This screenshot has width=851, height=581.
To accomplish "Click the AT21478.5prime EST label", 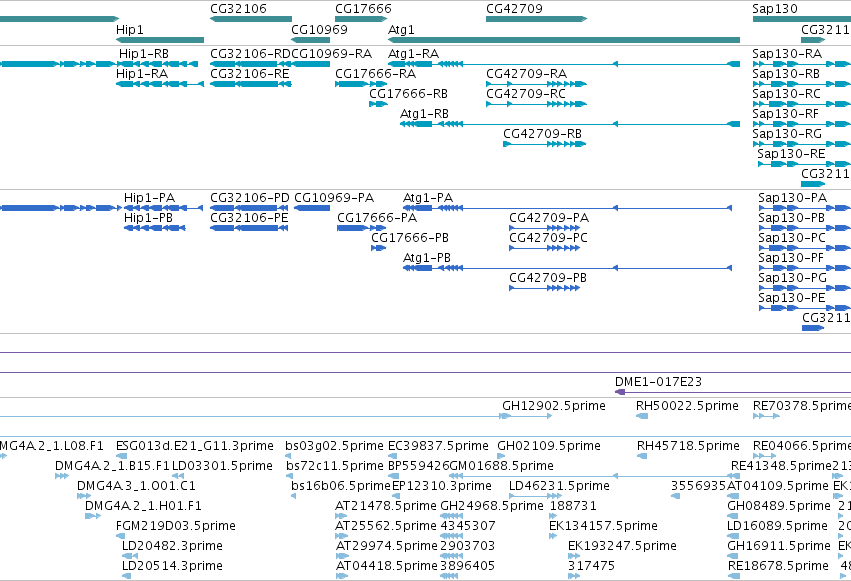I will 386,507.
